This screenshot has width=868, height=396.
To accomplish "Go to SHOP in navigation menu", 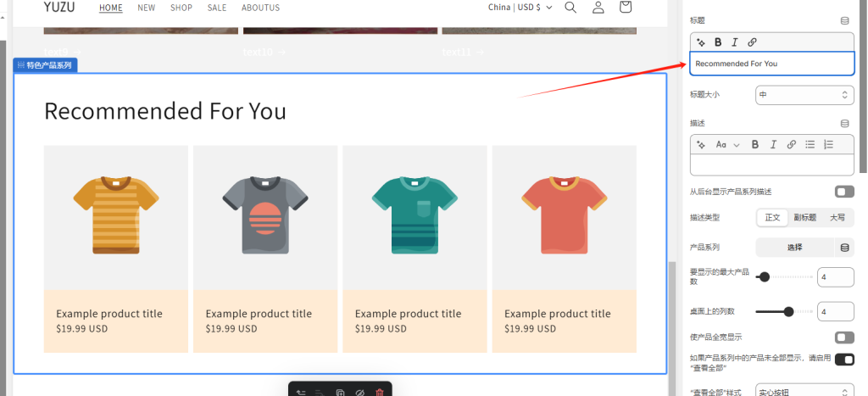I will tap(181, 8).
